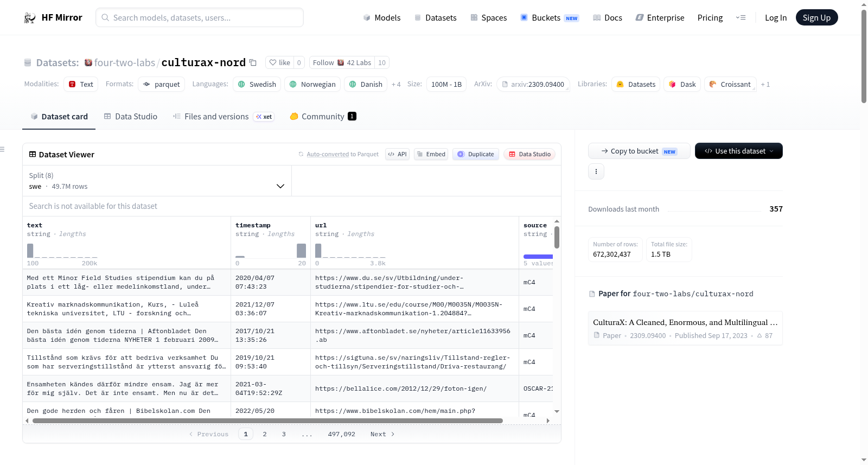Show the +1 additional libraries
This screenshot has width=868, height=465.
(765, 84)
